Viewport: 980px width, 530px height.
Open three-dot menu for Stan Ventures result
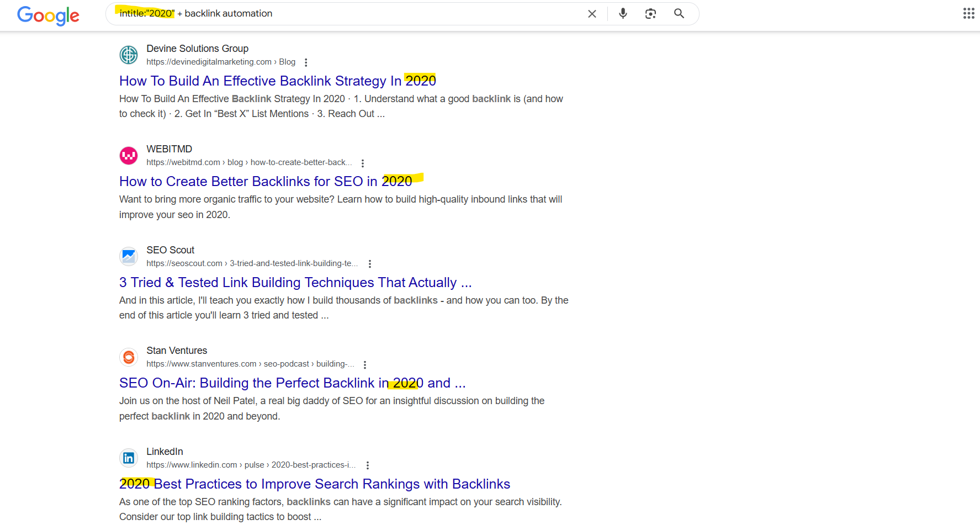point(365,364)
